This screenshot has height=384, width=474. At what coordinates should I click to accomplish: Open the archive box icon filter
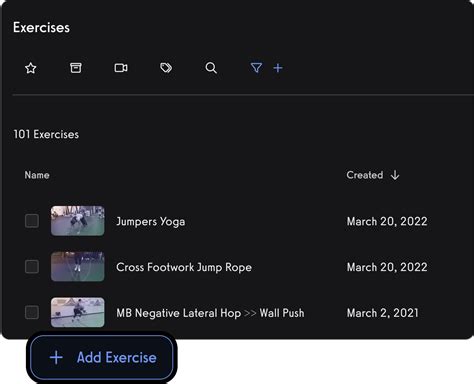click(76, 68)
